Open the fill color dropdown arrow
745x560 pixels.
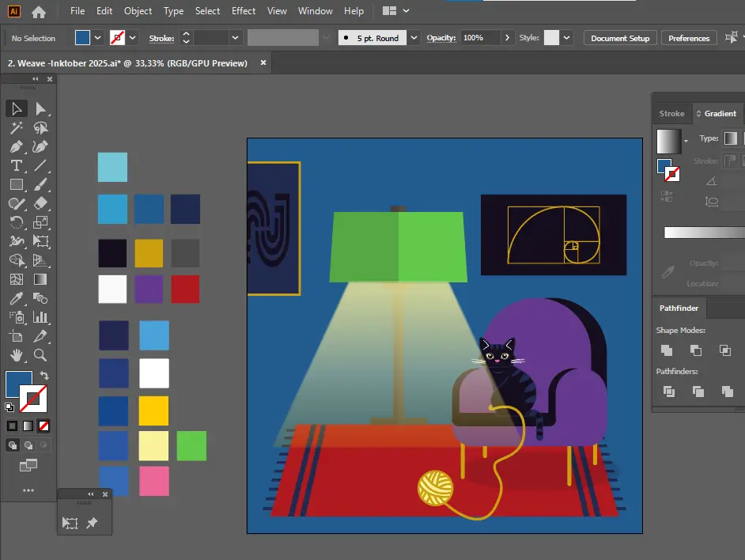tap(97, 38)
